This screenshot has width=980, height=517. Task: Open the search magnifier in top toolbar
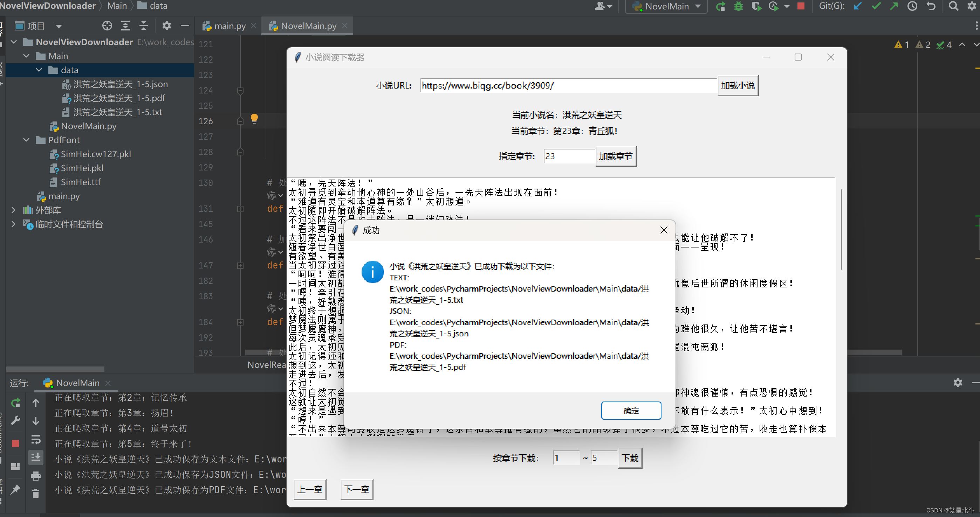pos(953,6)
